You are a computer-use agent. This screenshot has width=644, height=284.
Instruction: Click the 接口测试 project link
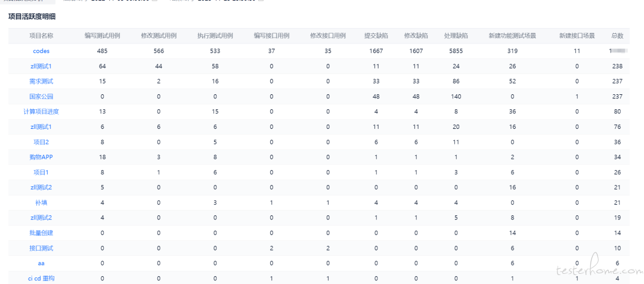click(x=41, y=248)
